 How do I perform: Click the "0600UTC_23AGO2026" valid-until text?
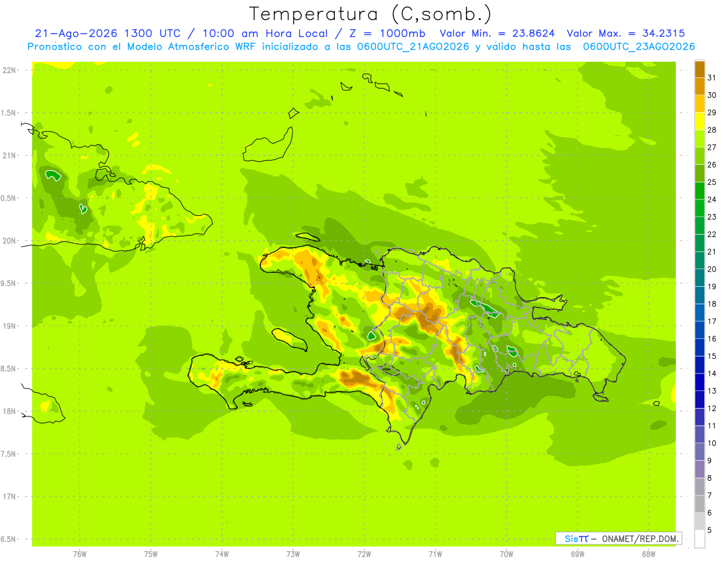coord(639,47)
